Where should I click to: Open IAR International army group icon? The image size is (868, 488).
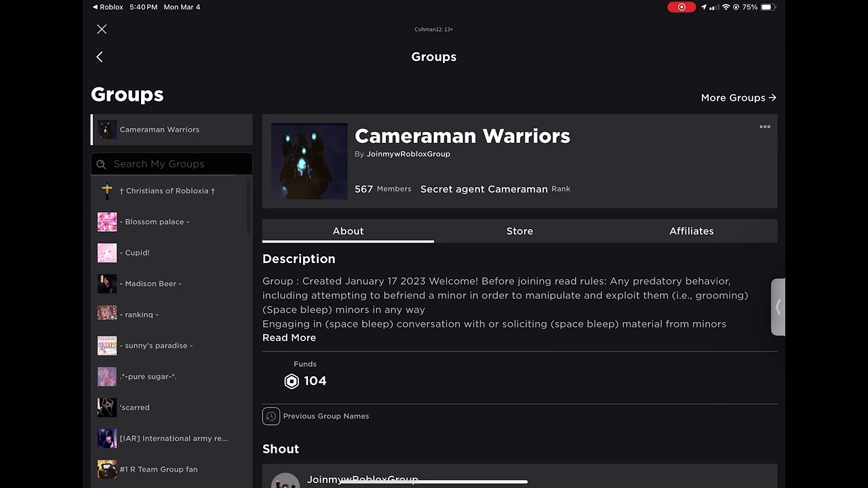107,439
